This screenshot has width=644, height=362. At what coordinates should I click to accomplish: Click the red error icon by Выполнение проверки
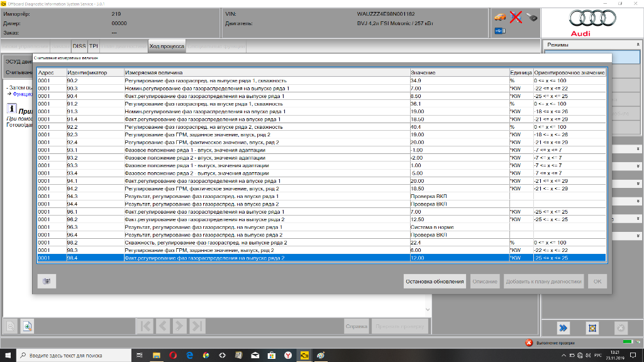tap(530, 343)
